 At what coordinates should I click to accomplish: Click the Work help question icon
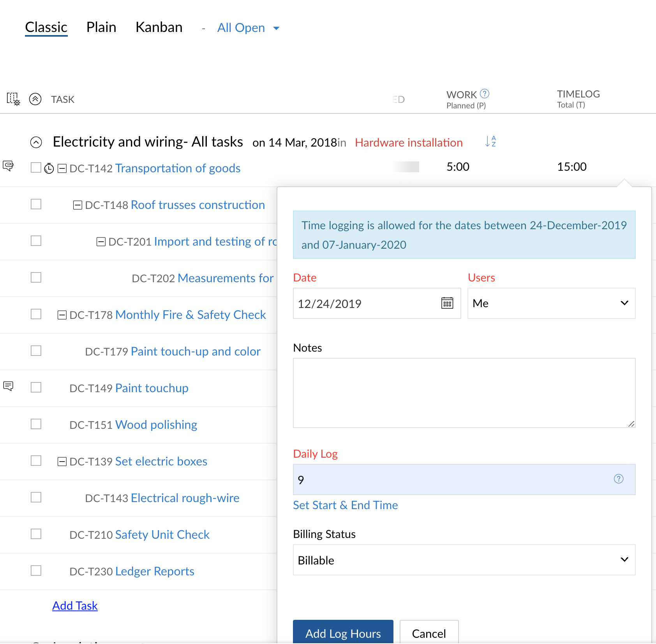click(485, 94)
